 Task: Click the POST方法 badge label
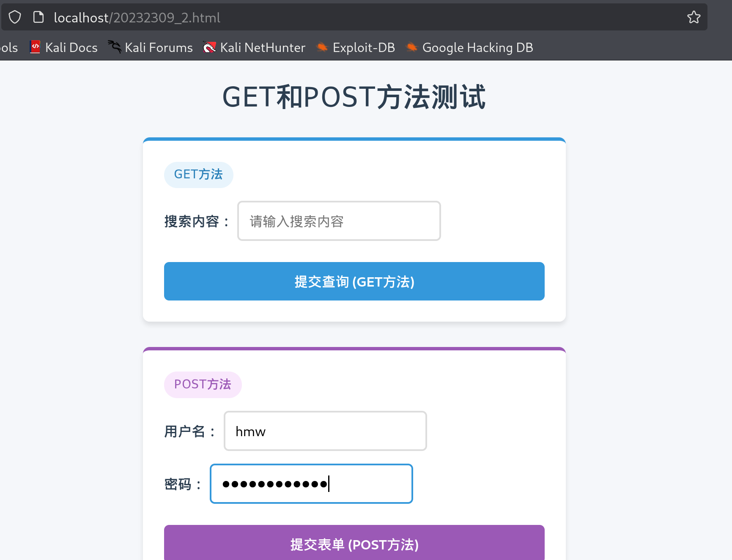click(x=203, y=385)
